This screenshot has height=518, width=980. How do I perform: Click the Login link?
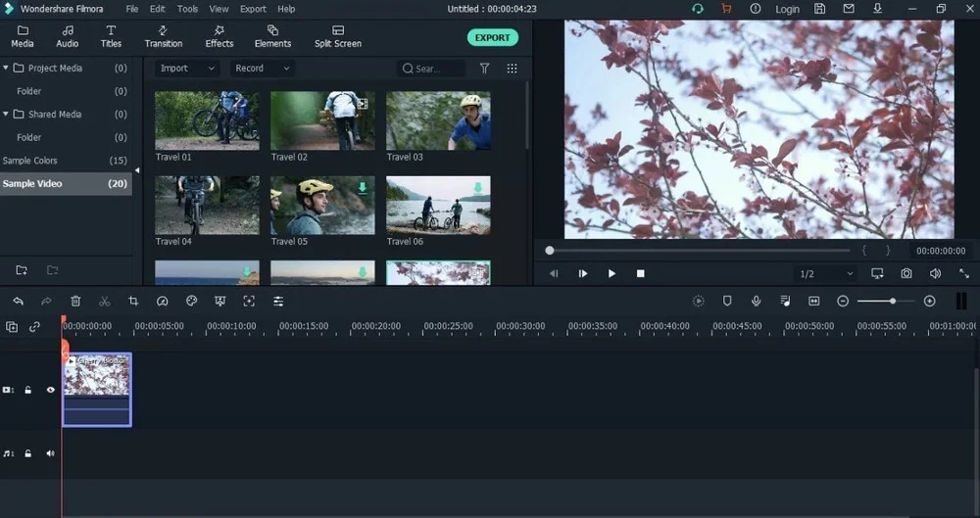[x=787, y=9]
